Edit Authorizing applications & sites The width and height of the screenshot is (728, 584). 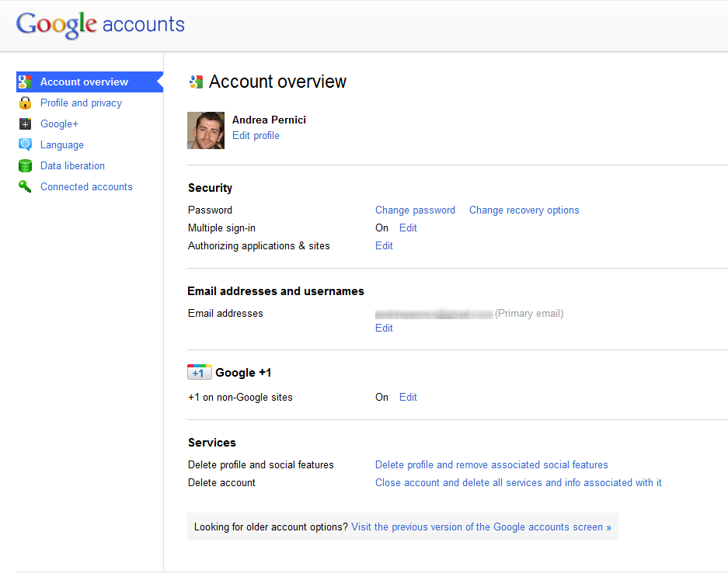click(384, 245)
